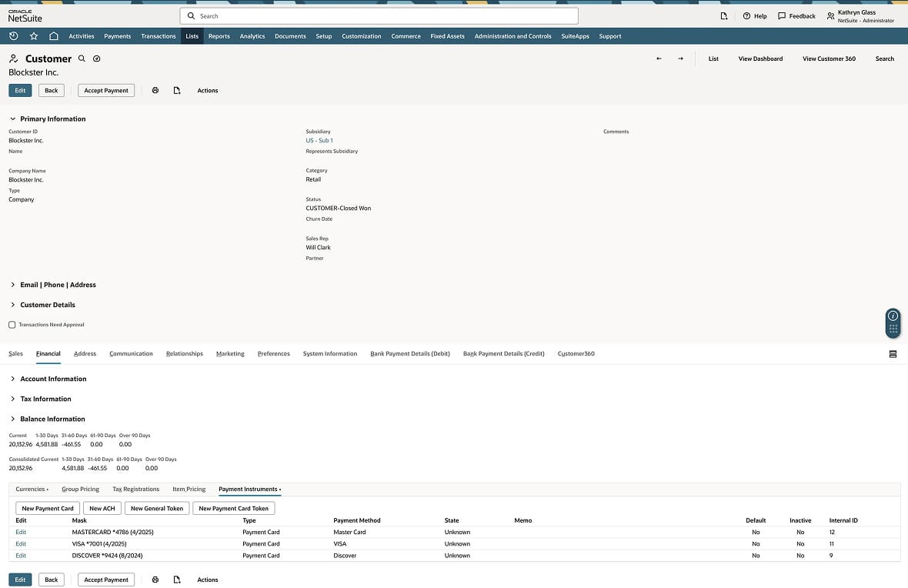The image size is (908, 588).
Task: Open the Customer360 subtab
Action: 576,353
